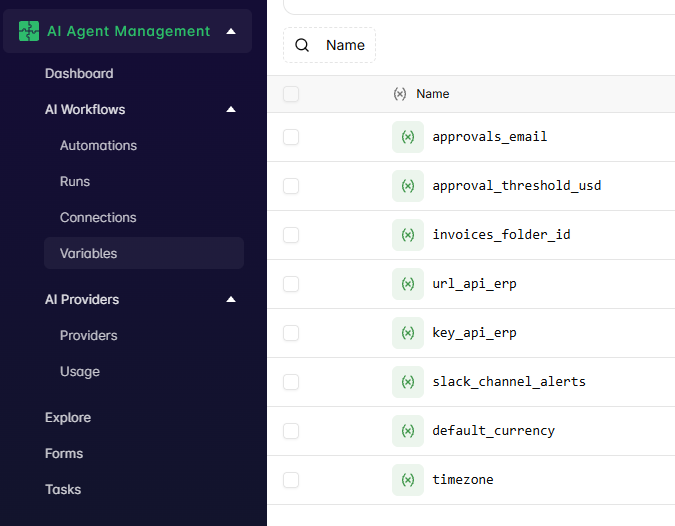Click the variable icon in Name column header
This screenshot has width=675, height=526.
coord(399,94)
